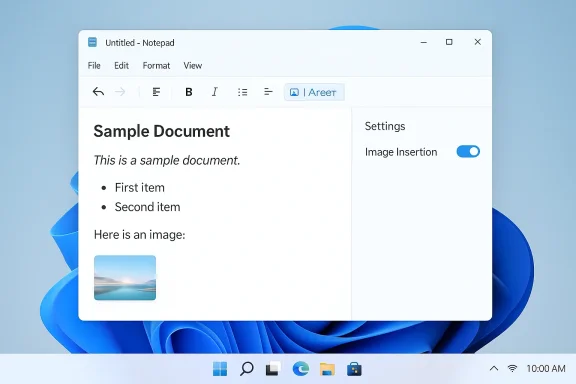Click the Notepad app icon in the title bar
The width and height of the screenshot is (576, 384).
pyautogui.click(x=93, y=42)
